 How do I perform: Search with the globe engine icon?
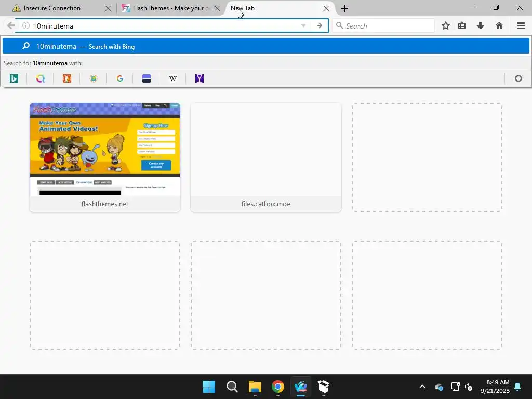pos(94,79)
